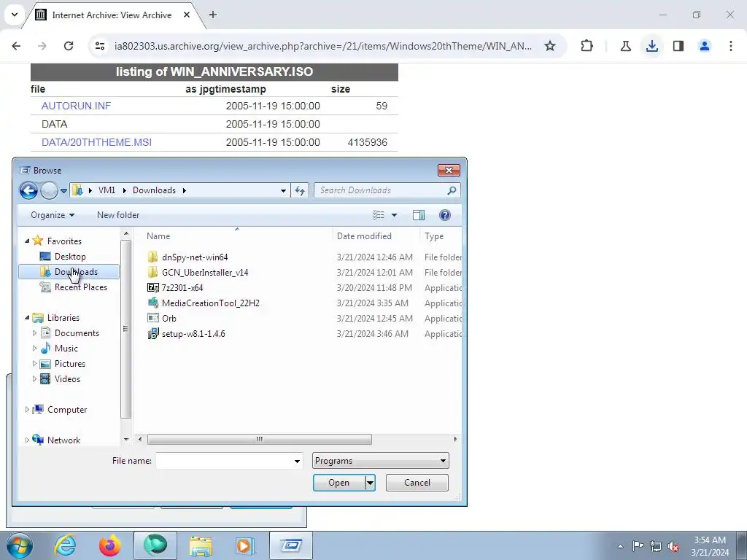Screen dimensions: 747x560
Task: Collapse the Favorites group
Action: click(27, 241)
